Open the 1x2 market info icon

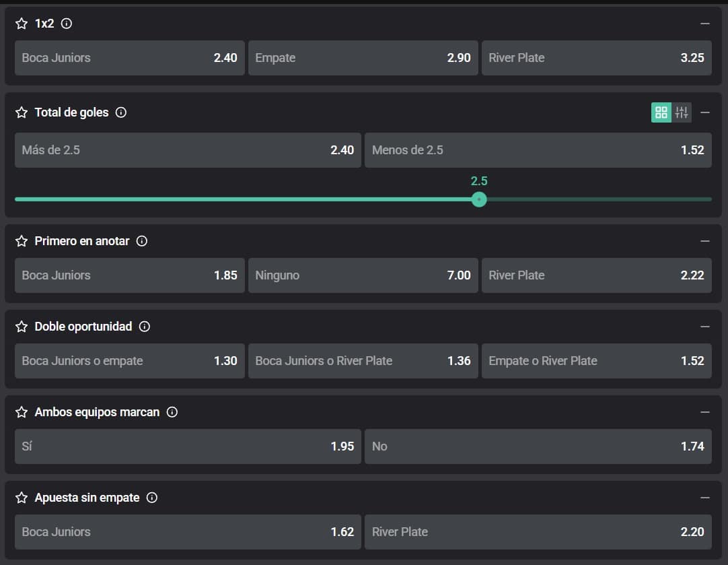[67, 24]
